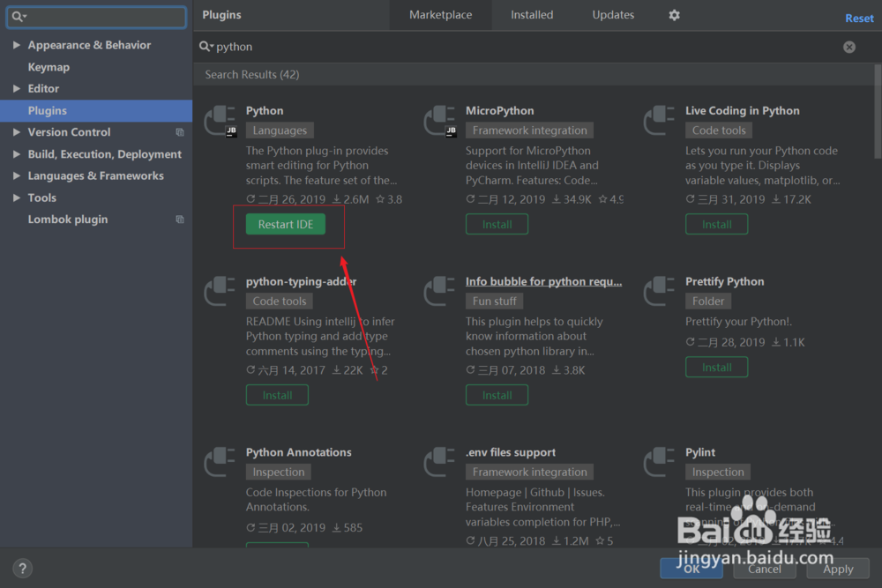Click the Pylint plugin icon

(659, 462)
